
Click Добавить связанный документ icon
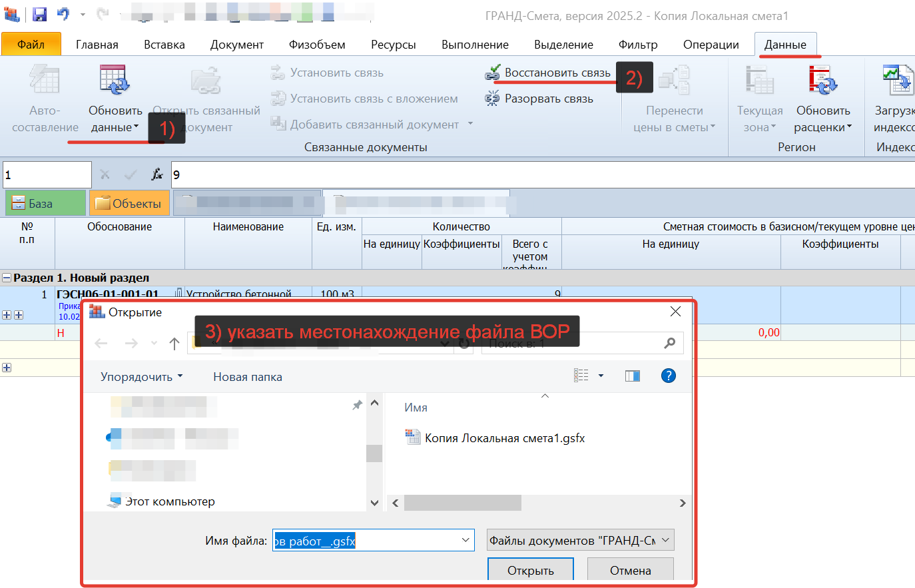tap(278, 124)
